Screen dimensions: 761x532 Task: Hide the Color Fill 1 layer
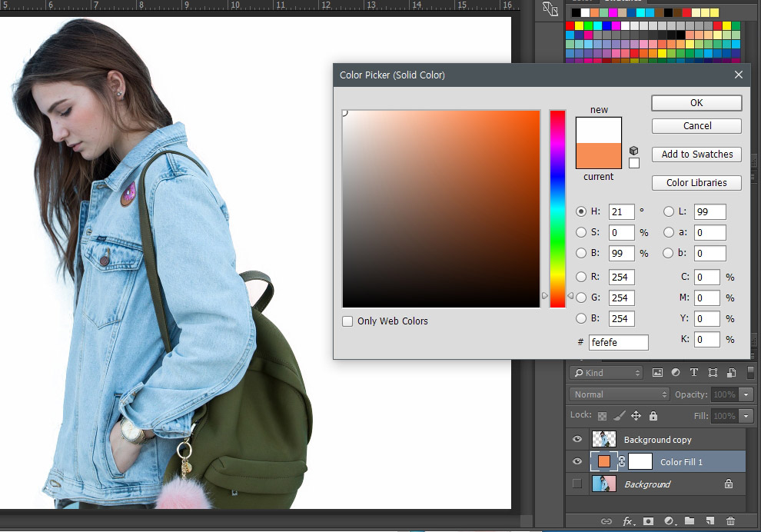click(x=577, y=461)
